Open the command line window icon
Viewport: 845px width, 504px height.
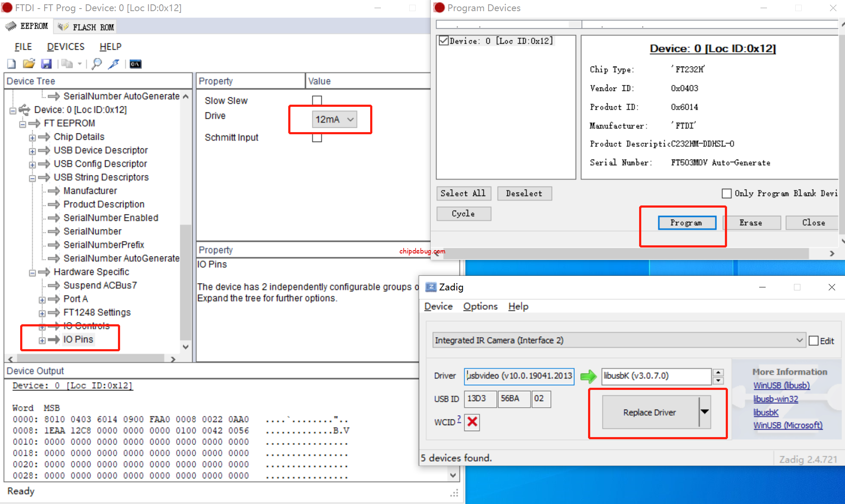[135, 64]
